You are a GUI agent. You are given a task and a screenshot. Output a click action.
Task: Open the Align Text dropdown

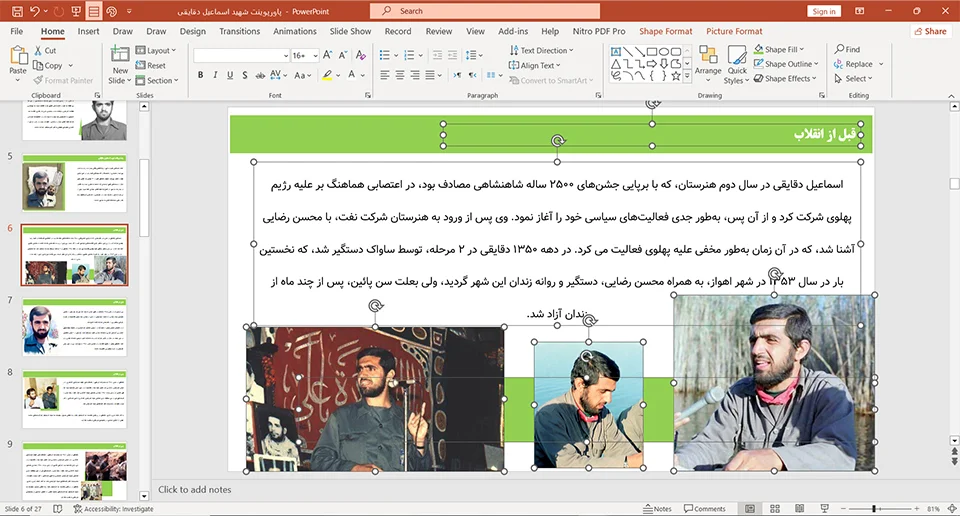(x=534, y=65)
